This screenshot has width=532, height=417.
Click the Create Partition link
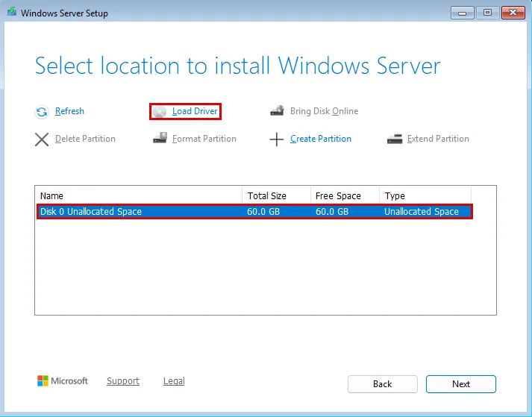(321, 139)
